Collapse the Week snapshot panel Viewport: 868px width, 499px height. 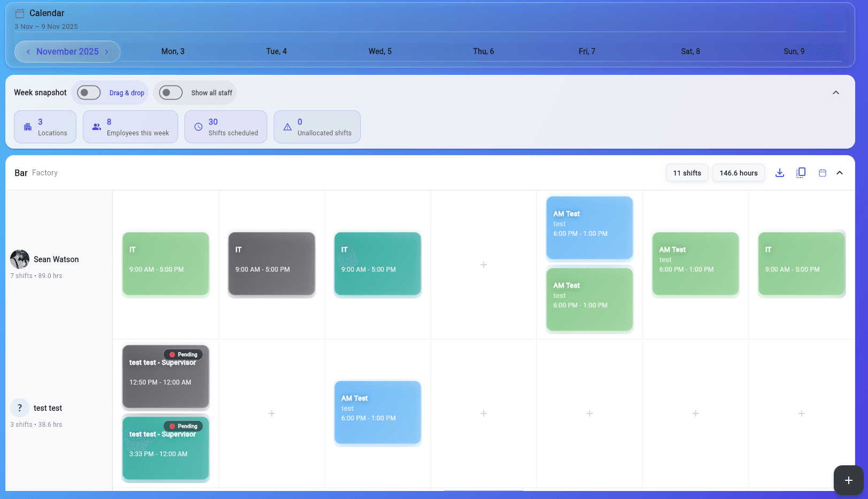click(836, 93)
